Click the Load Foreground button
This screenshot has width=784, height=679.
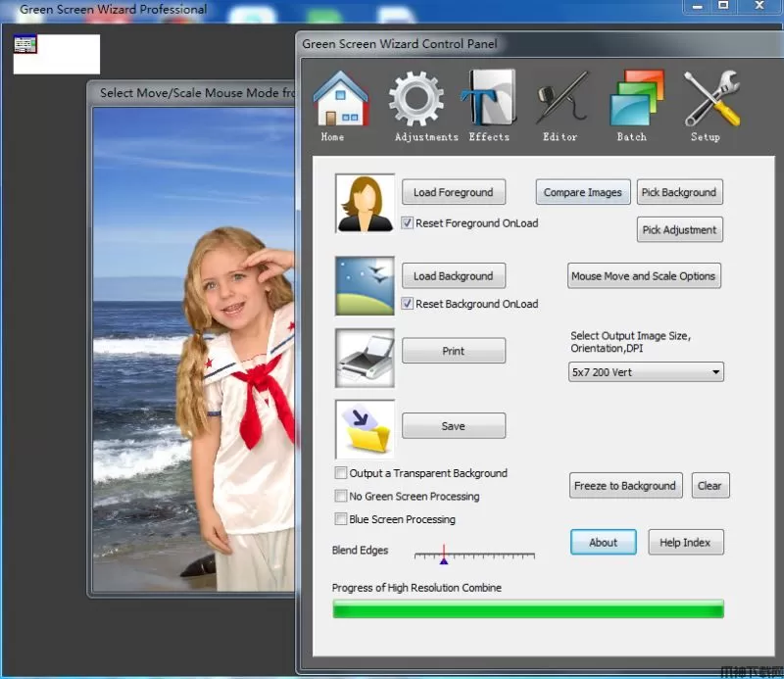tap(453, 192)
